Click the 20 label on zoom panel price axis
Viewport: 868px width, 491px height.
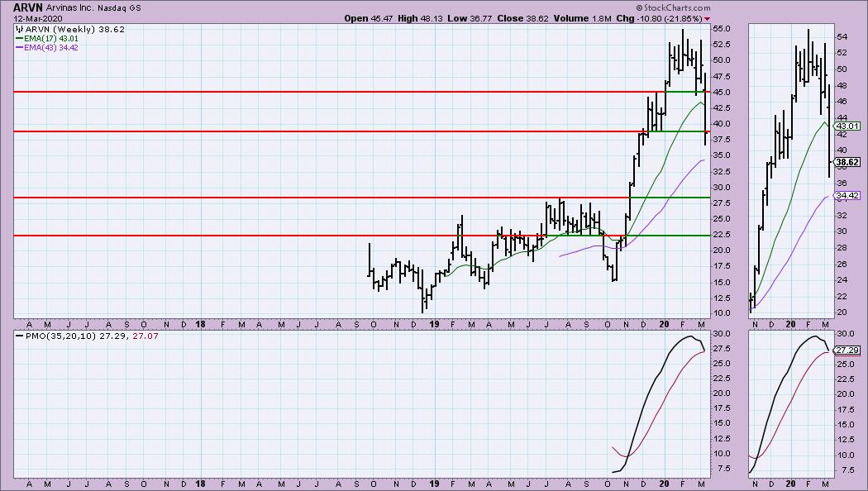pos(842,312)
